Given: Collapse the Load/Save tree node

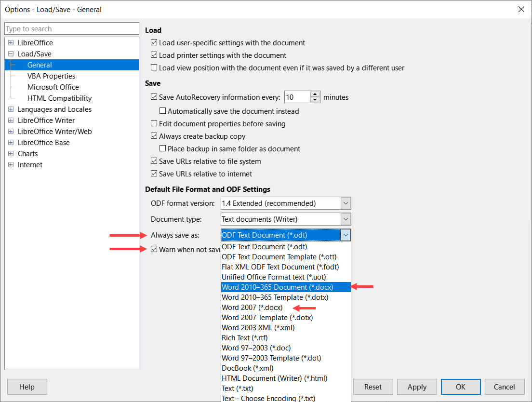Looking at the screenshot, I should (x=11, y=54).
